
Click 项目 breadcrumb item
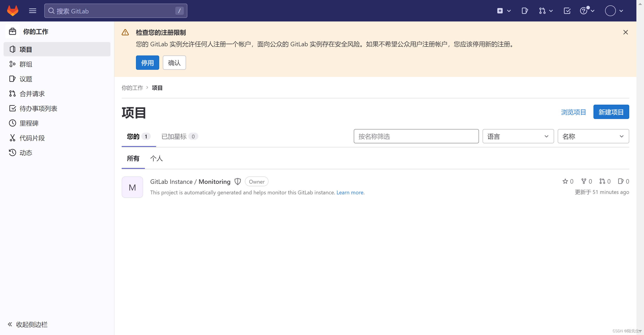tap(157, 88)
